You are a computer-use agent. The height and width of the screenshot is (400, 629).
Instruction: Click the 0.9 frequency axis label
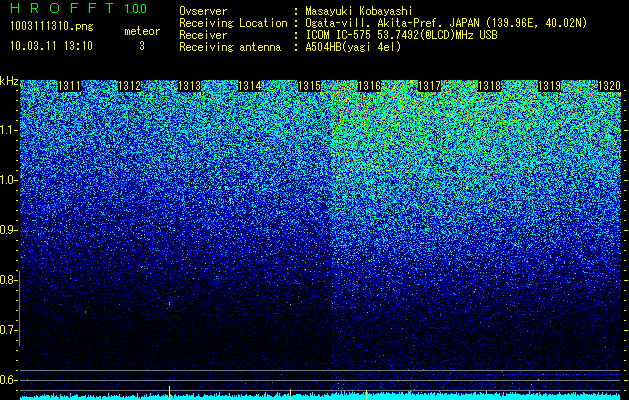click(8, 230)
